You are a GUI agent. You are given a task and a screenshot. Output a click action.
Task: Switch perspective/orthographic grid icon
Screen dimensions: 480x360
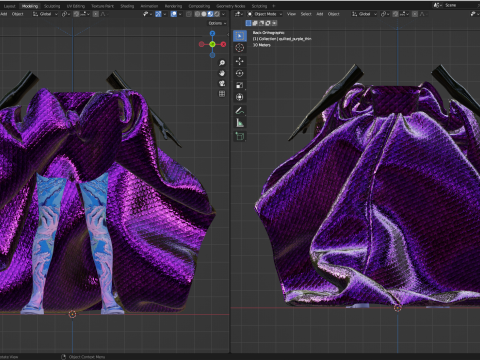click(x=222, y=94)
